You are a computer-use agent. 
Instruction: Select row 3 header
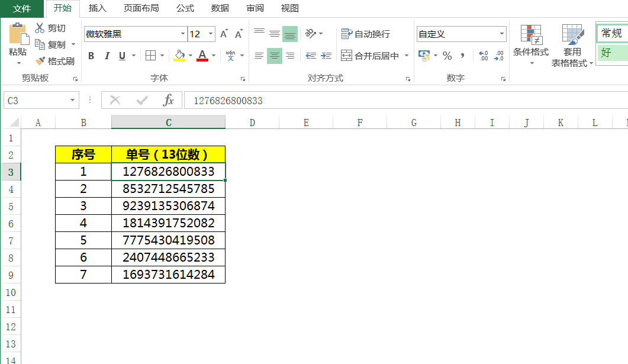coord(11,172)
